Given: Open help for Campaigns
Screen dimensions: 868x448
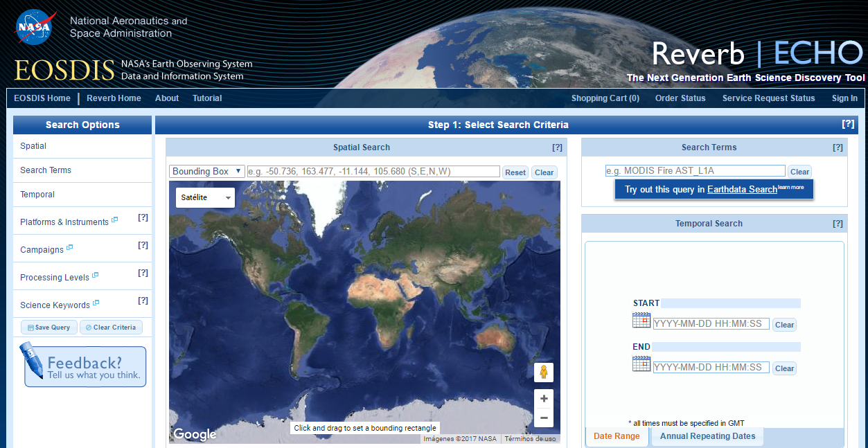Looking at the screenshot, I should [143, 245].
